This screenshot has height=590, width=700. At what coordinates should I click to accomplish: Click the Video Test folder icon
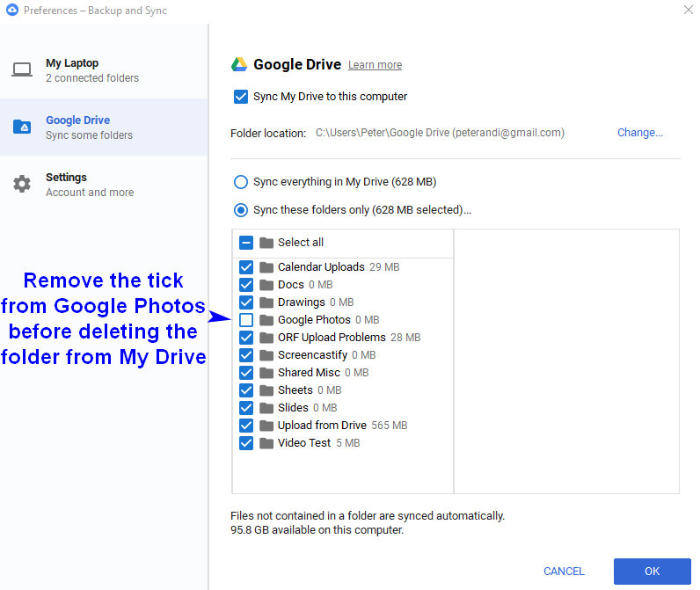(x=266, y=443)
